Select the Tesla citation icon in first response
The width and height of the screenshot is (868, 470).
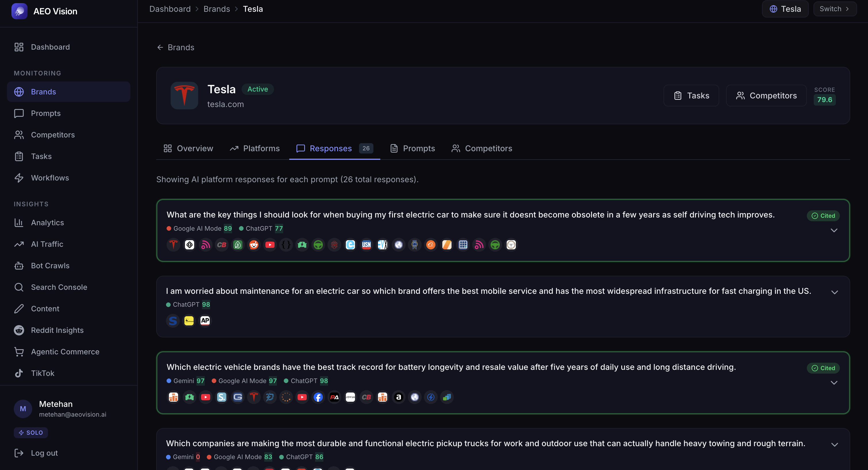click(x=173, y=245)
